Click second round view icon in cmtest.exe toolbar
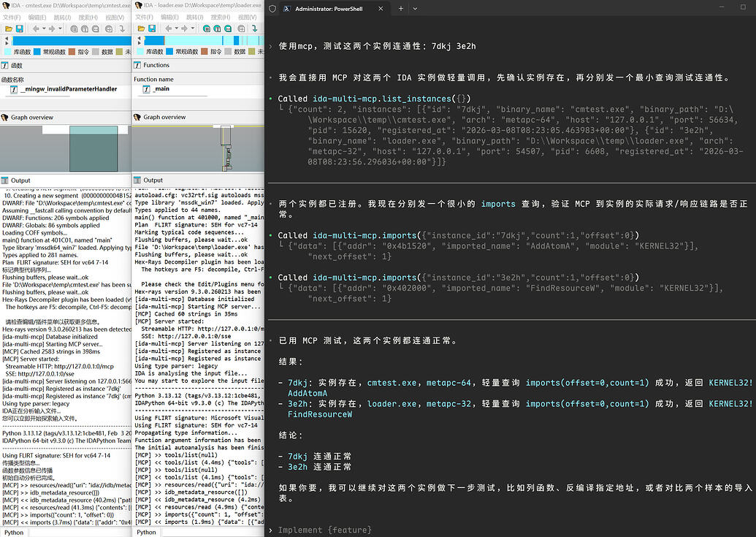 (x=85, y=29)
